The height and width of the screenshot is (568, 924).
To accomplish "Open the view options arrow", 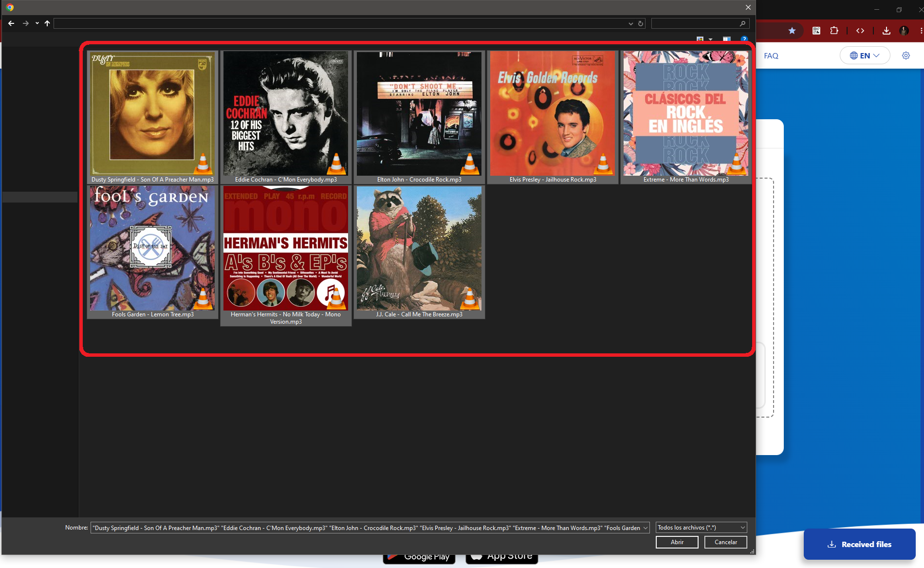I will 711,39.
